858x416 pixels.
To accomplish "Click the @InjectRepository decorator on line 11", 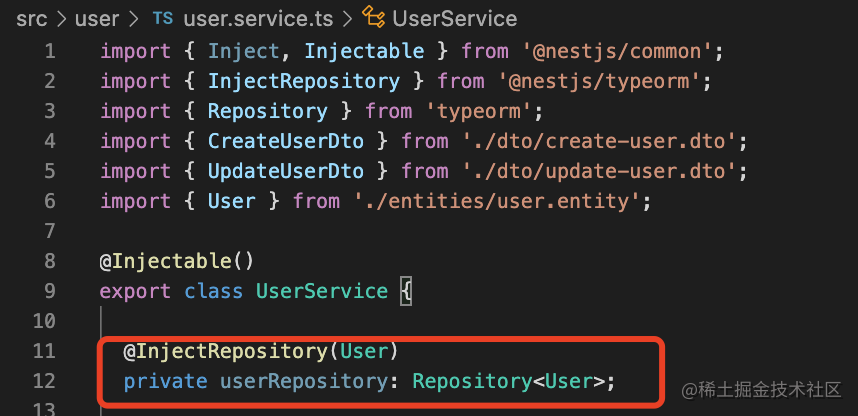I will [230, 351].
